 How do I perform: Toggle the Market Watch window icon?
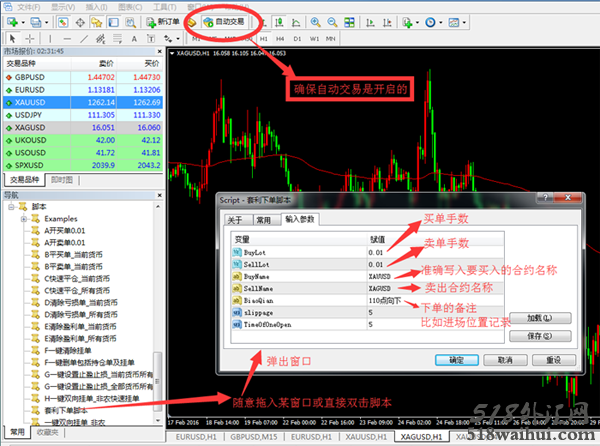click(x=63, y=22)
